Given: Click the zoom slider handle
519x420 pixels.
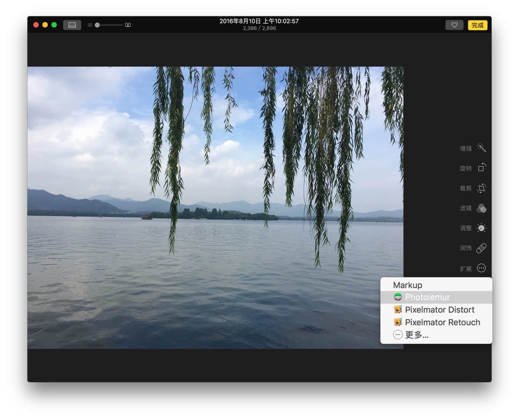Looking at the screenshot, I should coord(97,25).
